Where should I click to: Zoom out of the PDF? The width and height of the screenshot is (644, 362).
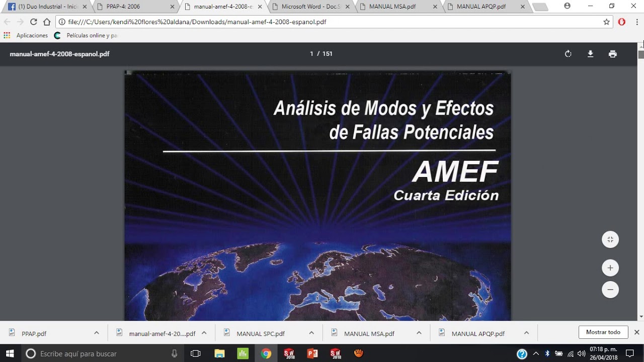point(610,290)
